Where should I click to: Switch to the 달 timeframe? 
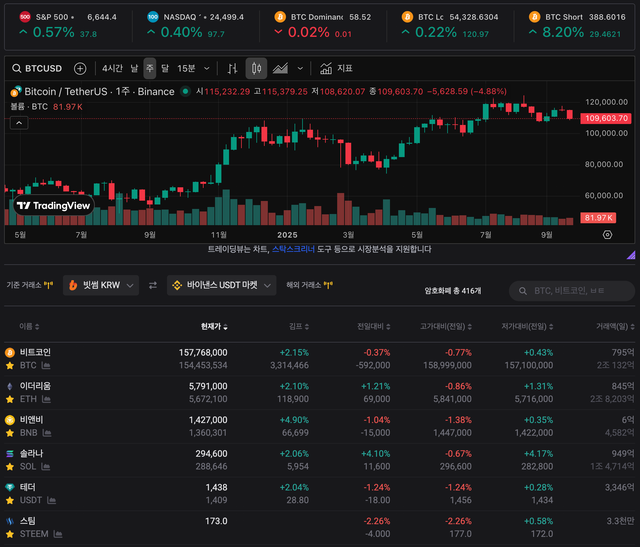coord(165,69)
